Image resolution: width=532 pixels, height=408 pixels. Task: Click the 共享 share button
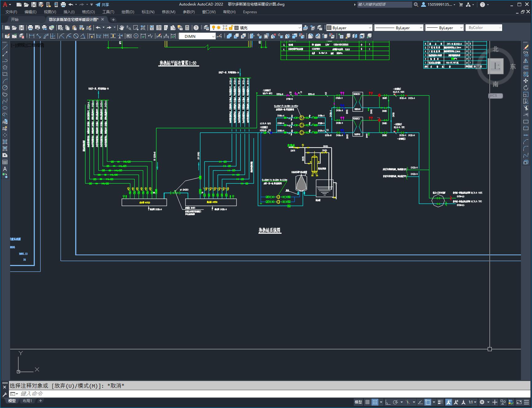(x=102, y=4)
